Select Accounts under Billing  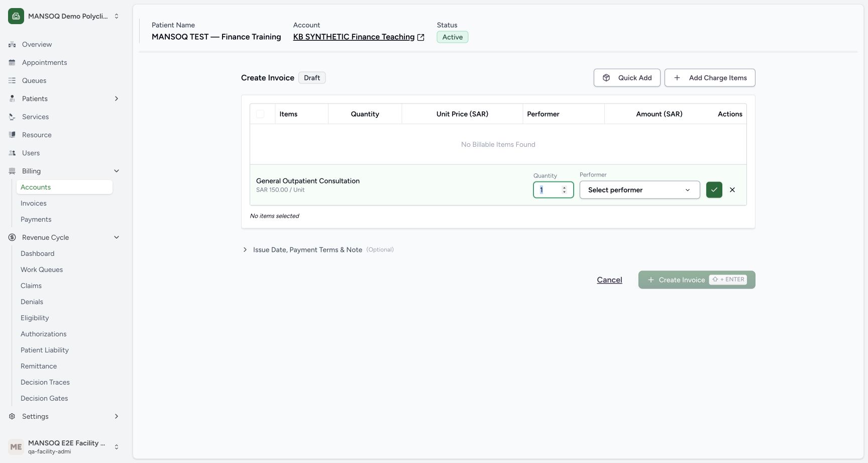pyautogui.click(x=64, y=187)
